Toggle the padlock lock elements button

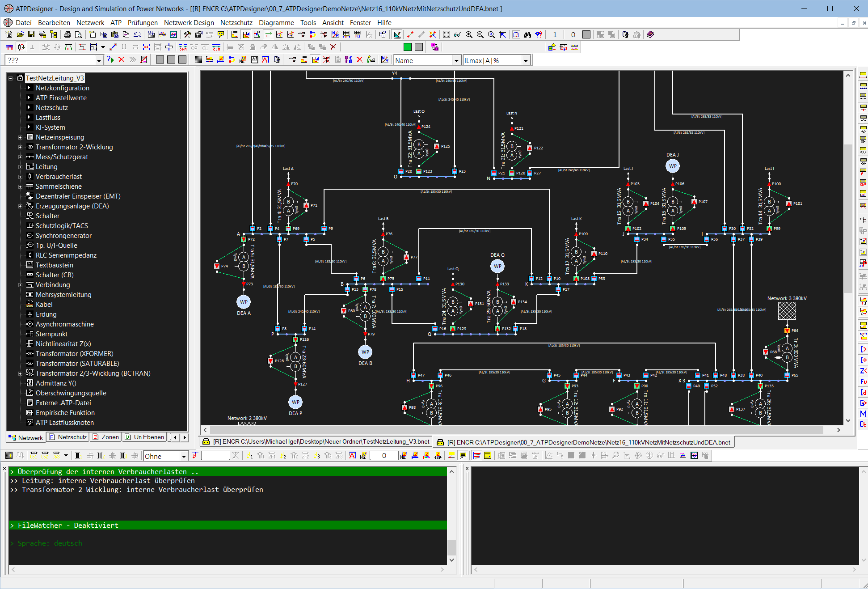[x=253, y=47]
